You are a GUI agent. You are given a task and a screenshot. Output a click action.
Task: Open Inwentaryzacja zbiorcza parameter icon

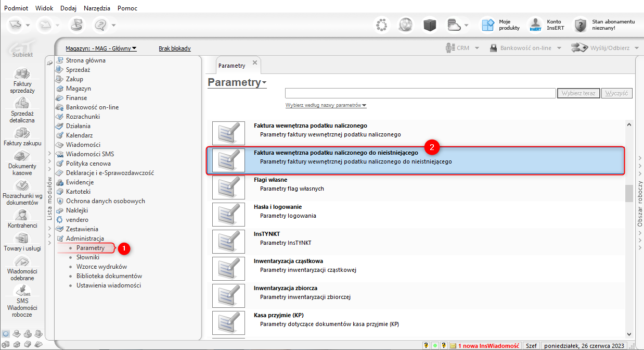[x=228, y=296]
